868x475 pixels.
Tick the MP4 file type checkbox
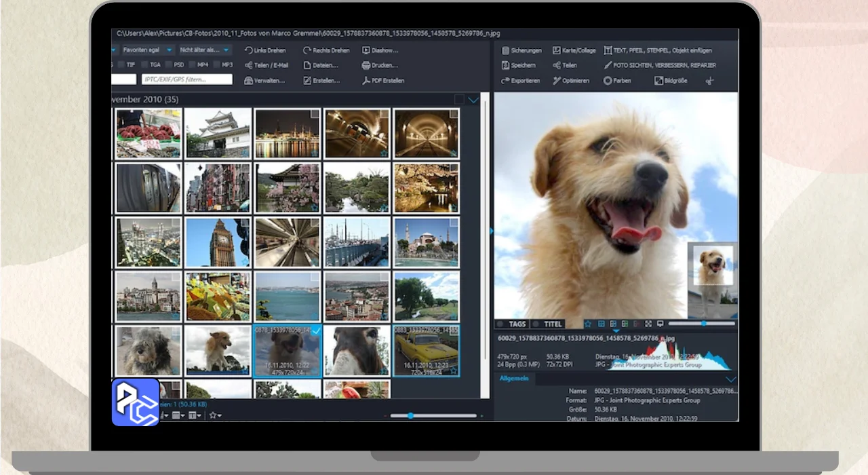click(x=193, y=65)
